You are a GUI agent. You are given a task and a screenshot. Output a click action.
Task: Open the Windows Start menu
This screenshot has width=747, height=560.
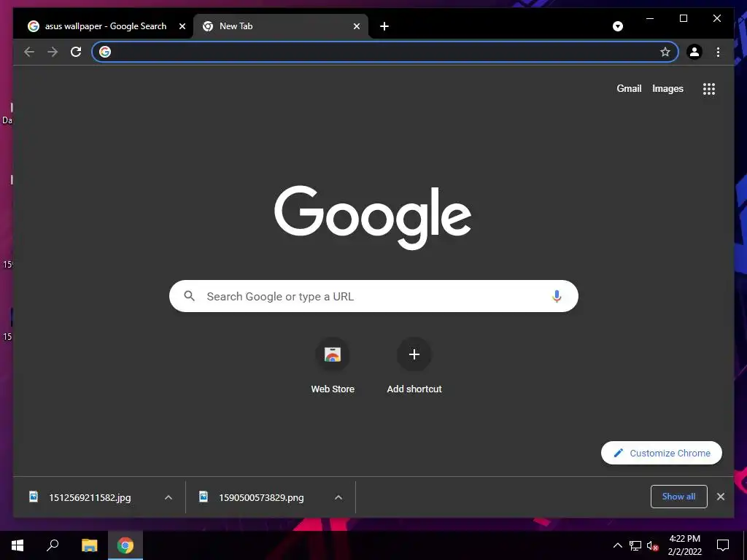coord(18,545)
